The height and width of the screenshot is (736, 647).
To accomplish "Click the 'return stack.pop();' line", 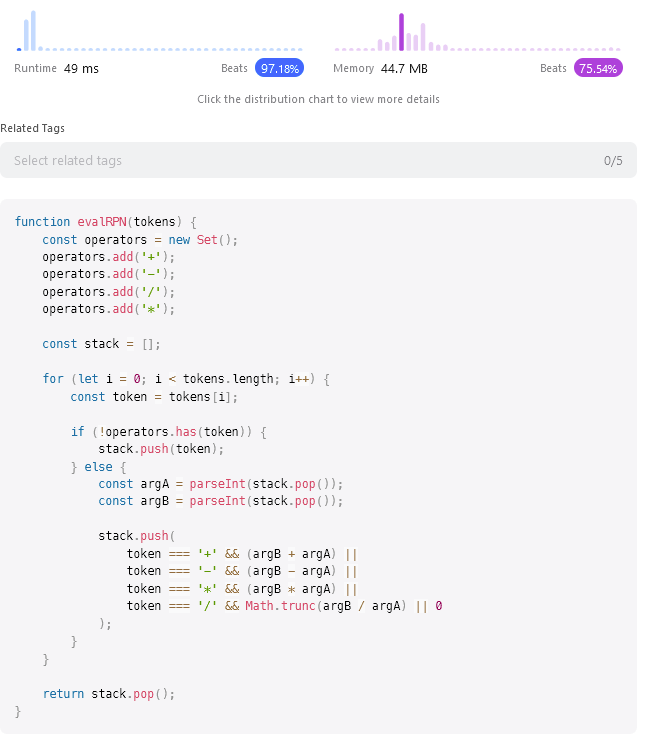I will [108, 694].
